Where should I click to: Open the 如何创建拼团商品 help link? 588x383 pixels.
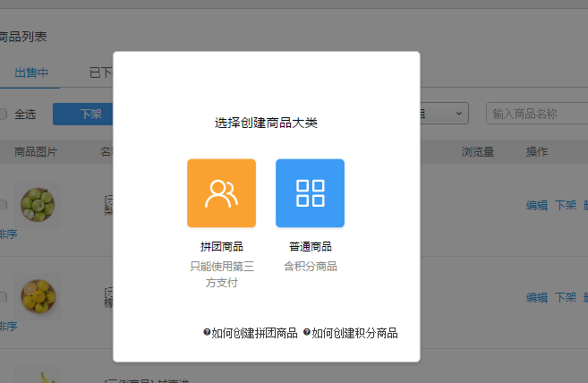pyautogui.click(x=255, y=333)
